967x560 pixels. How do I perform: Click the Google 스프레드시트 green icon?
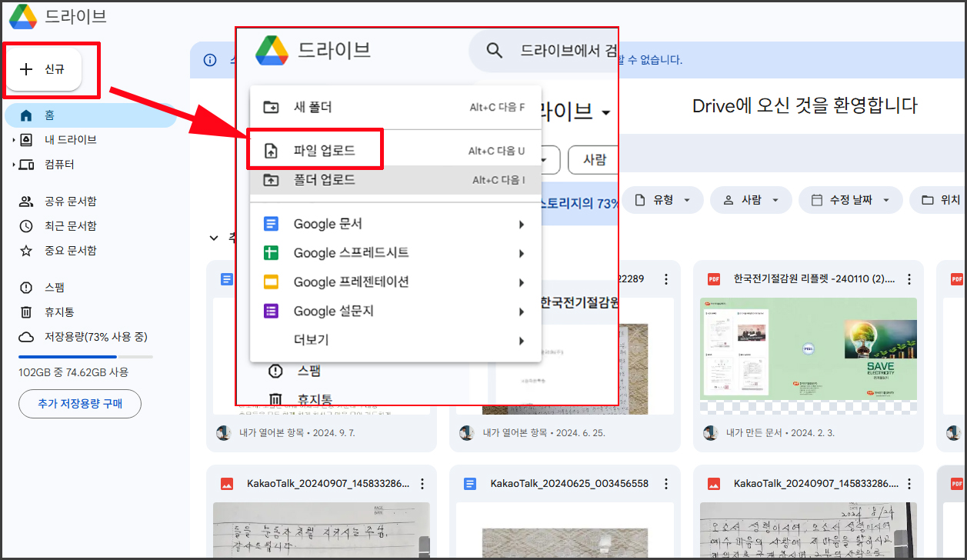click(271, 253)
